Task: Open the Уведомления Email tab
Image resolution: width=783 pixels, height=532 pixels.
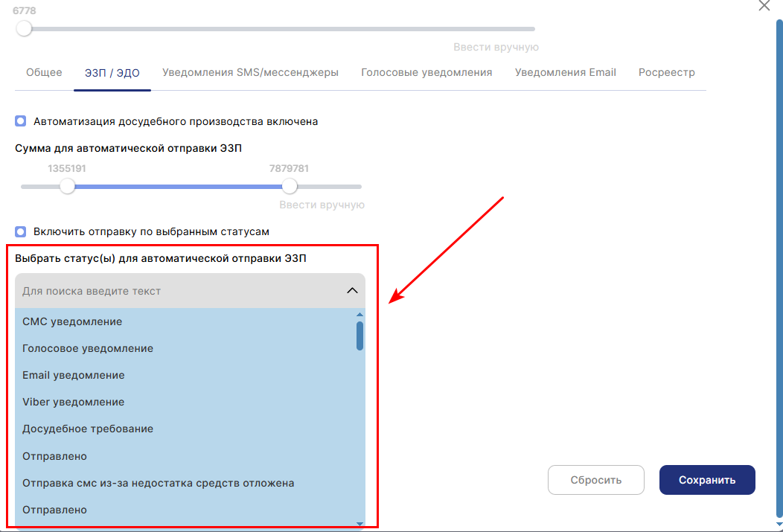Action: tap(565, 73)
